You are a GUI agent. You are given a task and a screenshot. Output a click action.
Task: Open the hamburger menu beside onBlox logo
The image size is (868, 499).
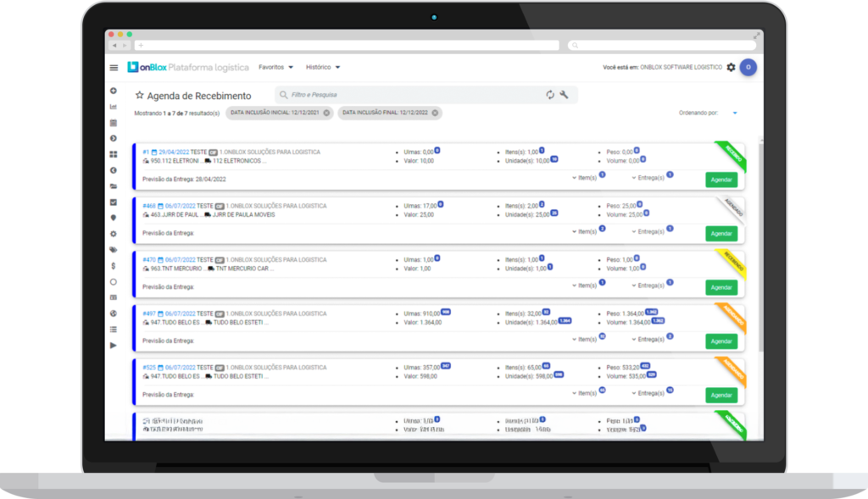(x=114, y=67)
